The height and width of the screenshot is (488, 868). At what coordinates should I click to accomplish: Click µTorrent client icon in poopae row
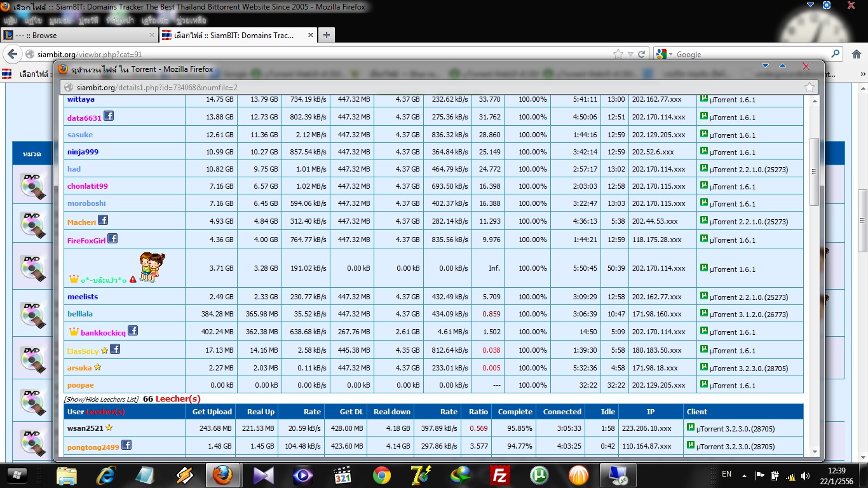click(x=704, y=384)
